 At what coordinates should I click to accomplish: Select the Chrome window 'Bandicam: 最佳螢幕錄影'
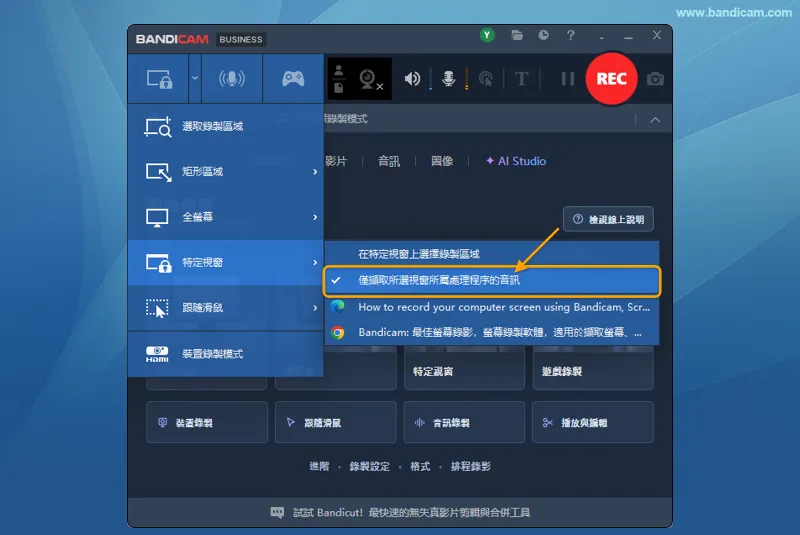tap(492, 333)
